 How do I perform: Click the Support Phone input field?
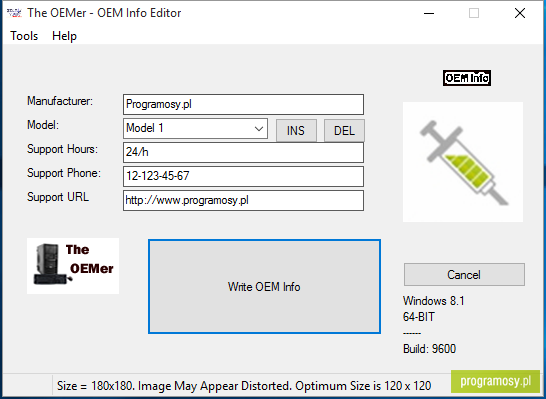click(x=243, y=176)
